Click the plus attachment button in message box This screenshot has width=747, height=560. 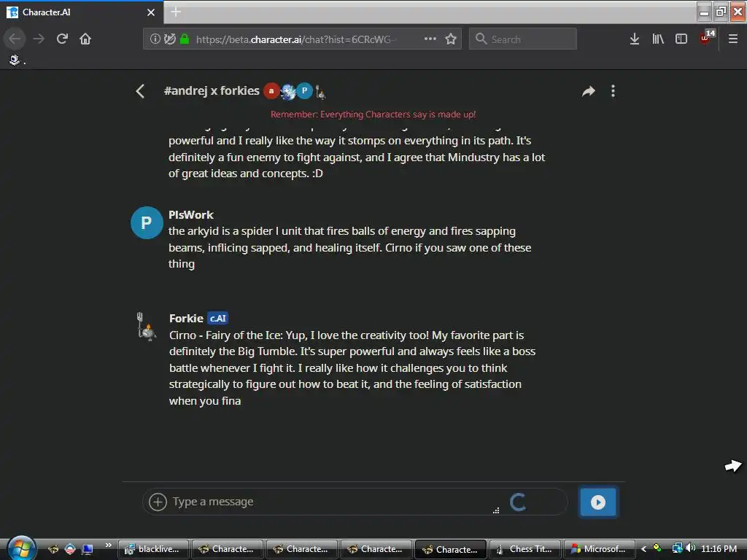(158, 502)
